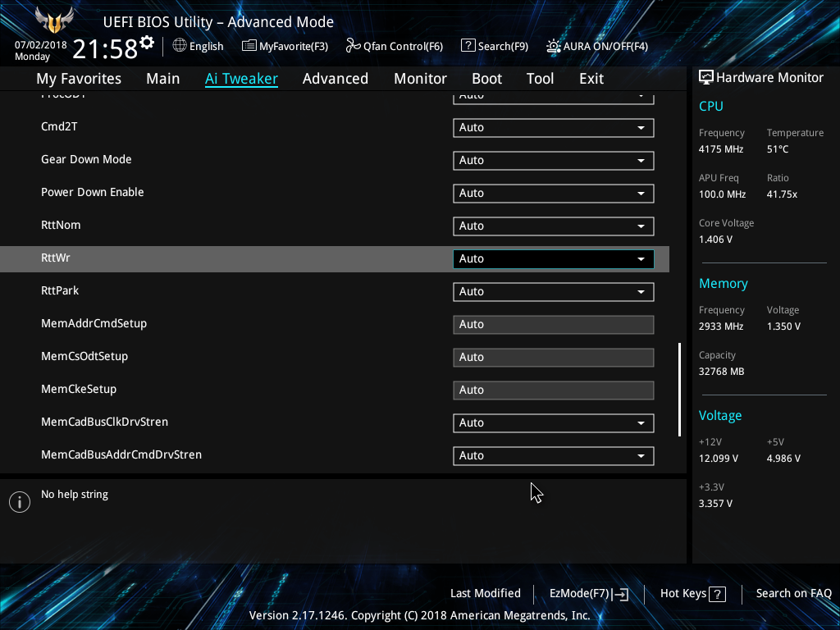Image resolution: width=840 pixels, height=630 pixels.
Task: Select the Power Down Enable label
Action: [93, 192]
